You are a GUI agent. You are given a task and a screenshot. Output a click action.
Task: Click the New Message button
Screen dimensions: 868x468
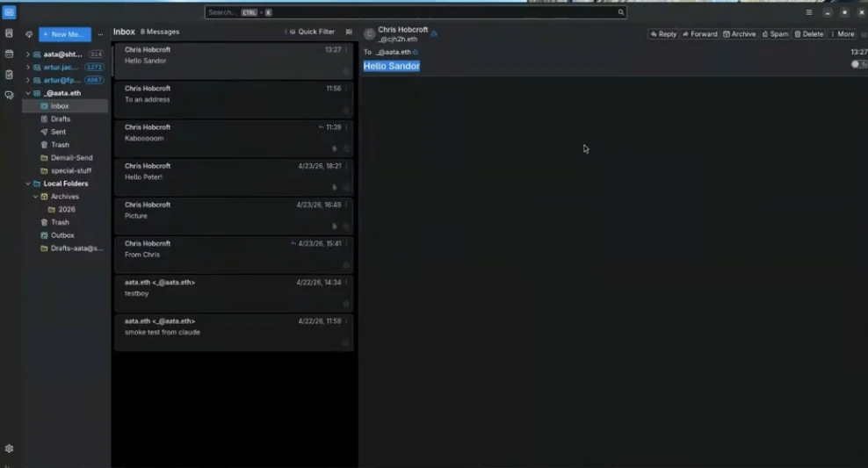click(65, 34)
